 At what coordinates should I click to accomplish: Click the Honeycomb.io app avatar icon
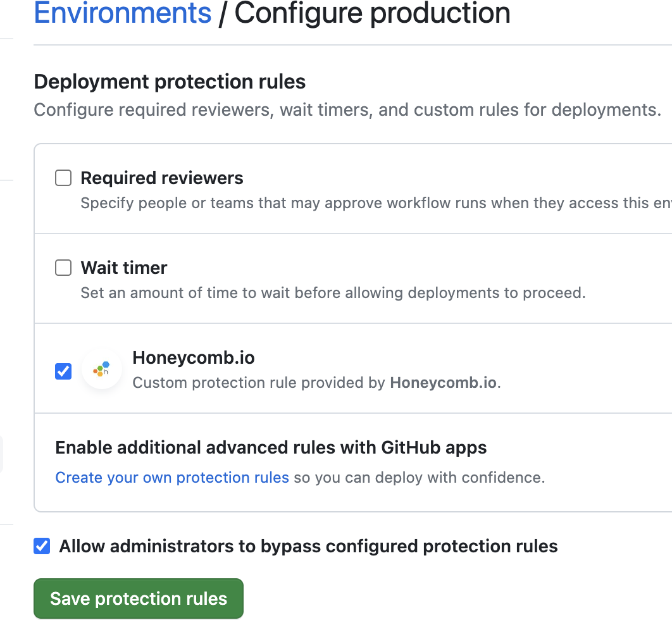(101, 369)
